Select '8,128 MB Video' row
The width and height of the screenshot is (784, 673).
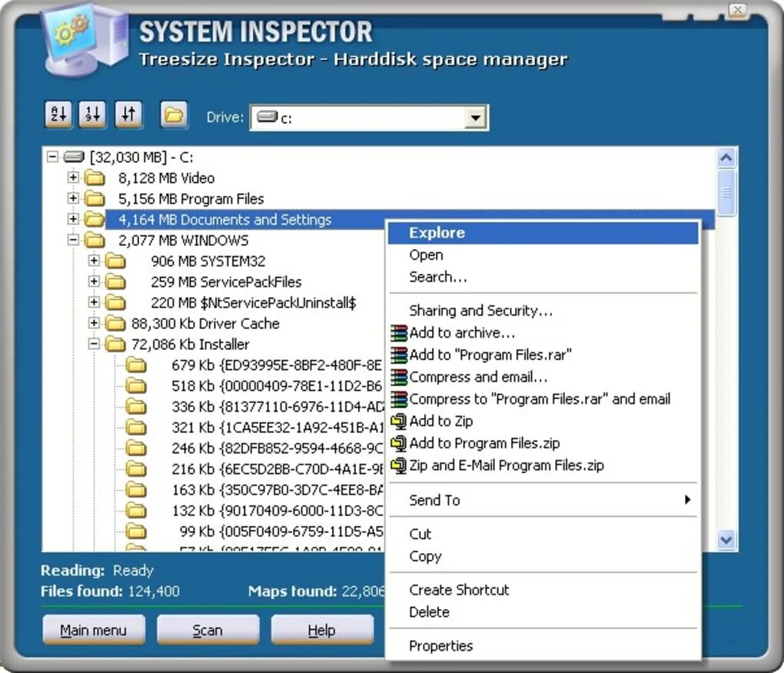point(167,178)
